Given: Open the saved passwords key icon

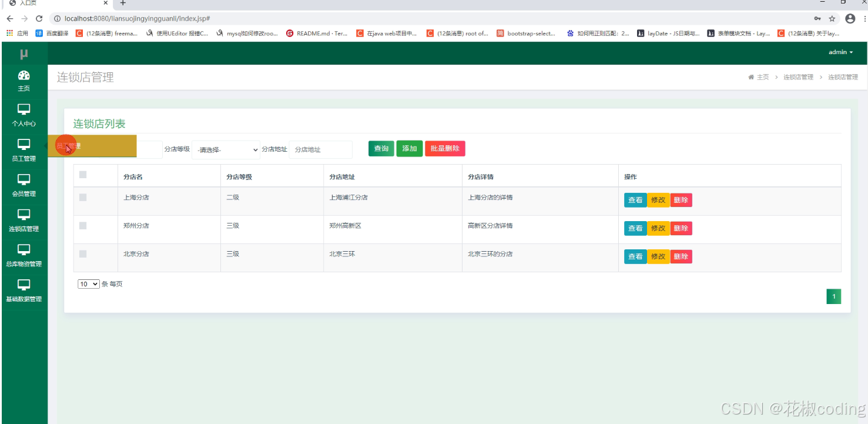Looking at the screenshot, I should [x=819, y=19].
